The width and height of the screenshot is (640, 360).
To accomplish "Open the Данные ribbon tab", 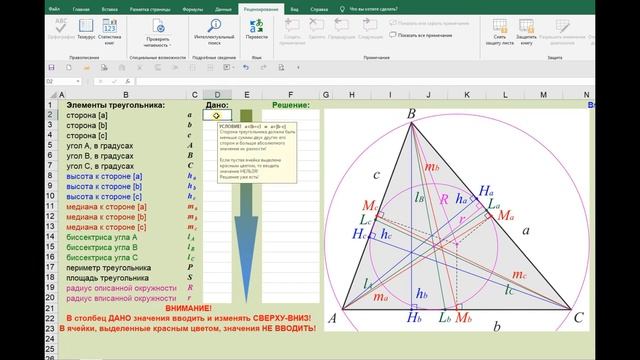I will tap(223, 9).
